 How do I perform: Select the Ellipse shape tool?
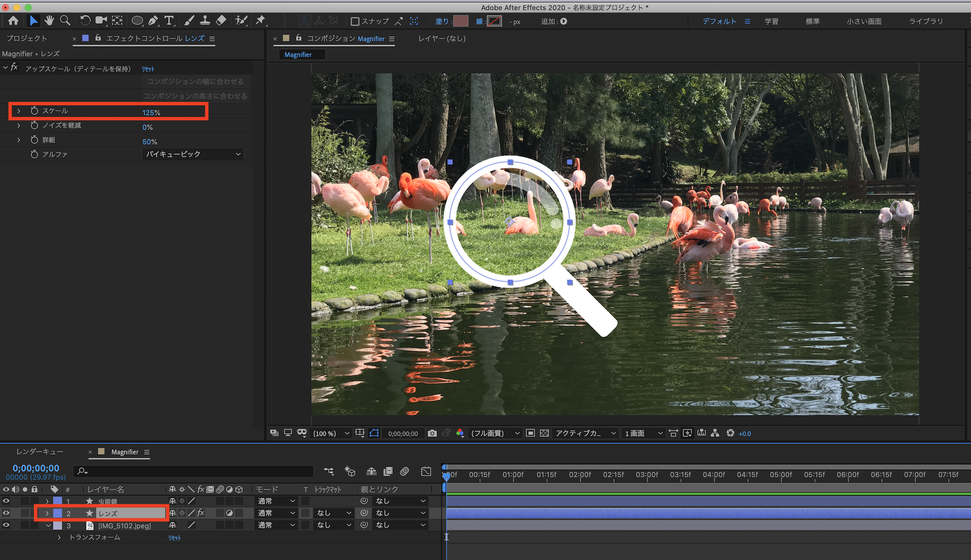pyautogui.click(x=137, y=20)
